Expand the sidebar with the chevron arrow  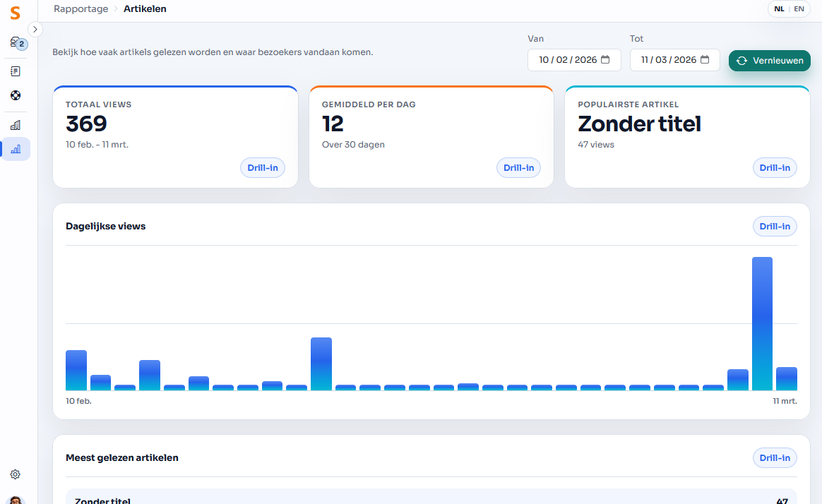coord(35,30)
